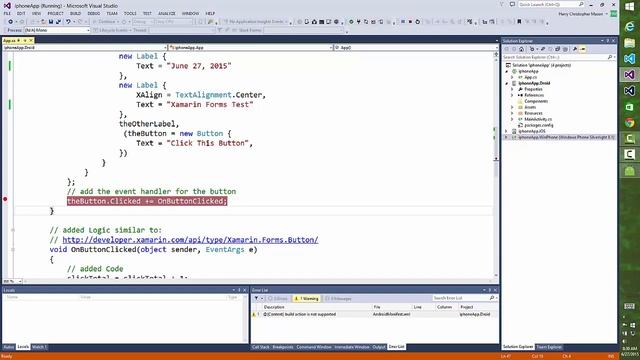Switch to the Immediate Window tab
The image size is (640, 360).
pos(352,347)
